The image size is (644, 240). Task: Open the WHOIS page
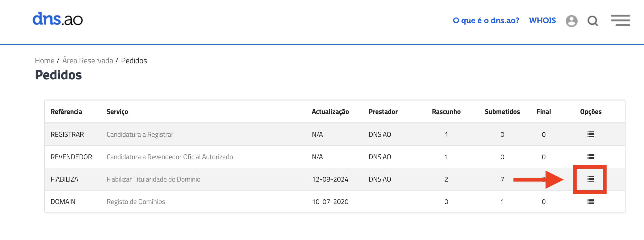[542, 20]
